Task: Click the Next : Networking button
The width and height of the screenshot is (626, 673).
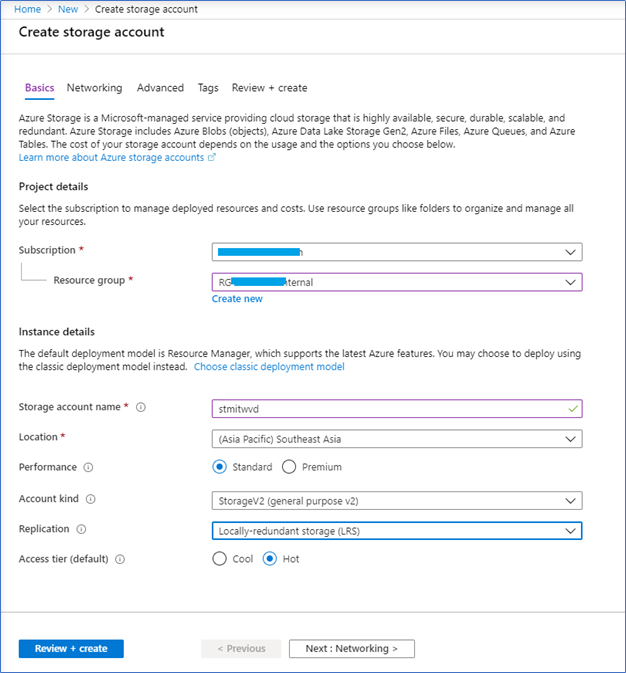Action: [352, 649]
